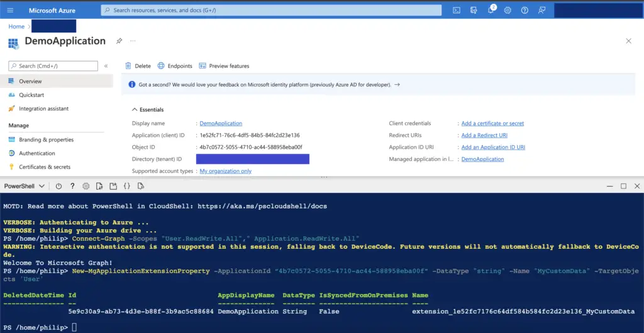The height and width of the screenshot is (333, 644).
Task: Open Cloud Shell settings gear
Action: (x=86, y=186)
